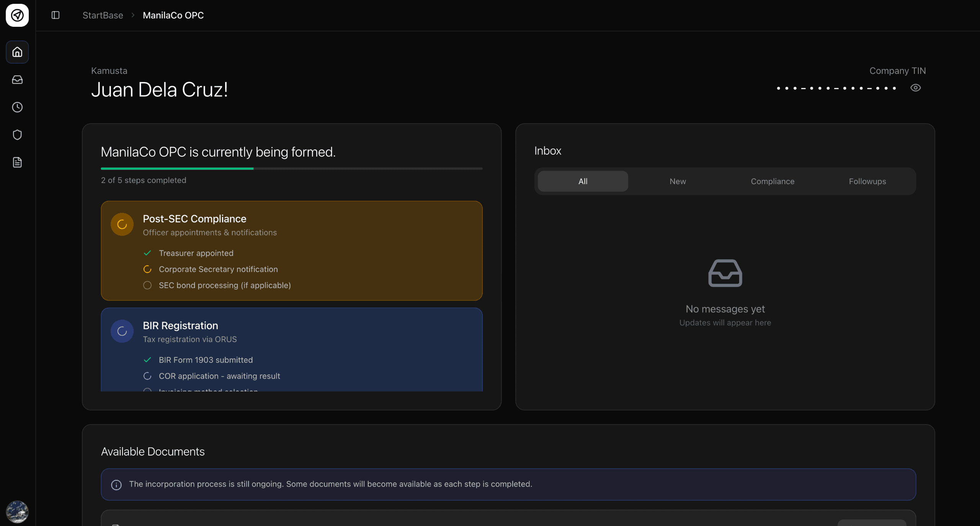Screen dimensions: 980x526
Task: Check the SEC bond processing step circle
Action: (147, 285)
